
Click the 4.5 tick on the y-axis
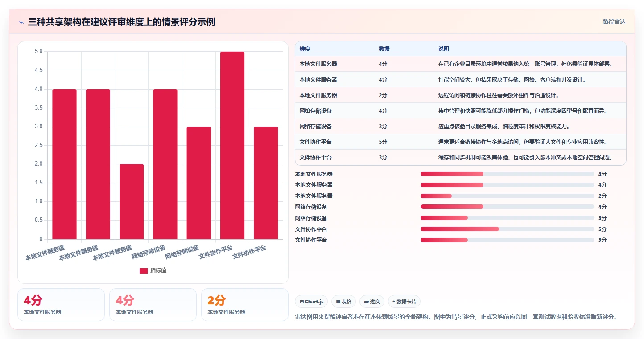(39, 70)
